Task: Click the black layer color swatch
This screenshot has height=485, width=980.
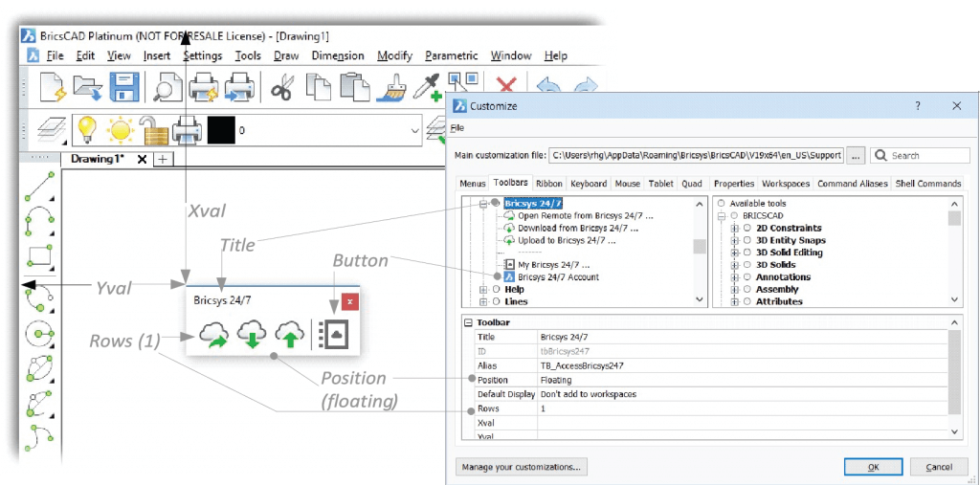Action: [x=221, y=131]
